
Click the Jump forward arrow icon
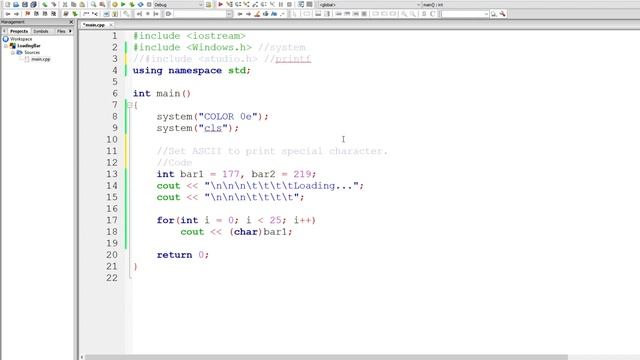point(17,14)
